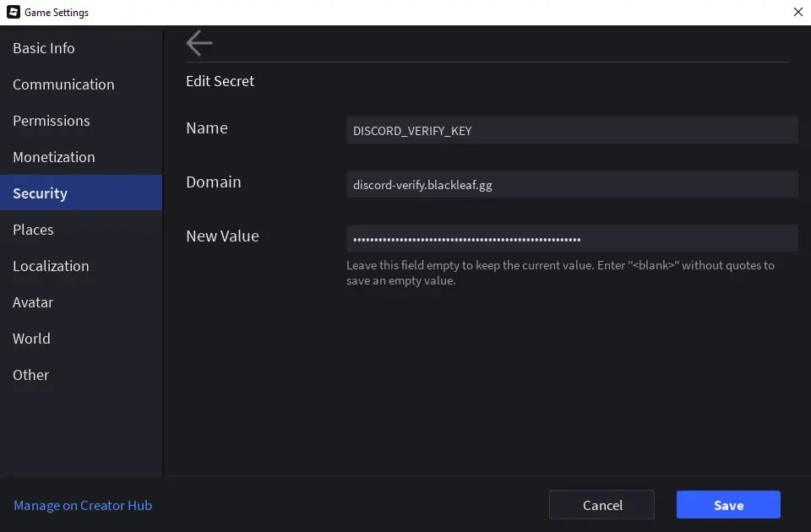The image size is (811, 532).
Task: Focus the Domain input field
Action: tap(571, 185)
